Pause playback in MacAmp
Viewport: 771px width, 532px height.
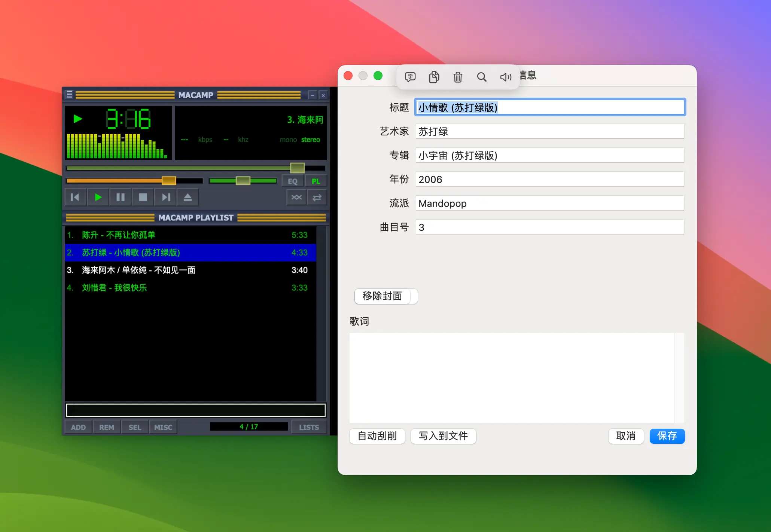[x=121, y=197]
